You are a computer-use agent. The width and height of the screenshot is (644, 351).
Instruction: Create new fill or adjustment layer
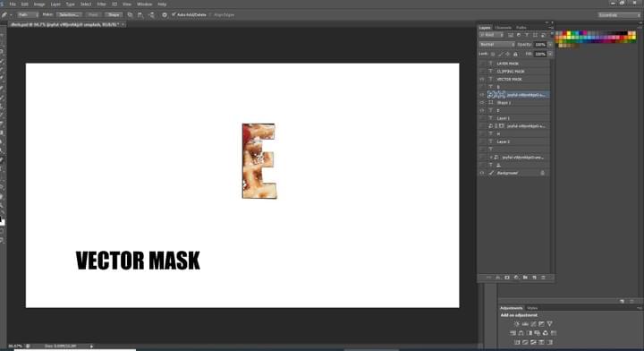516,278
